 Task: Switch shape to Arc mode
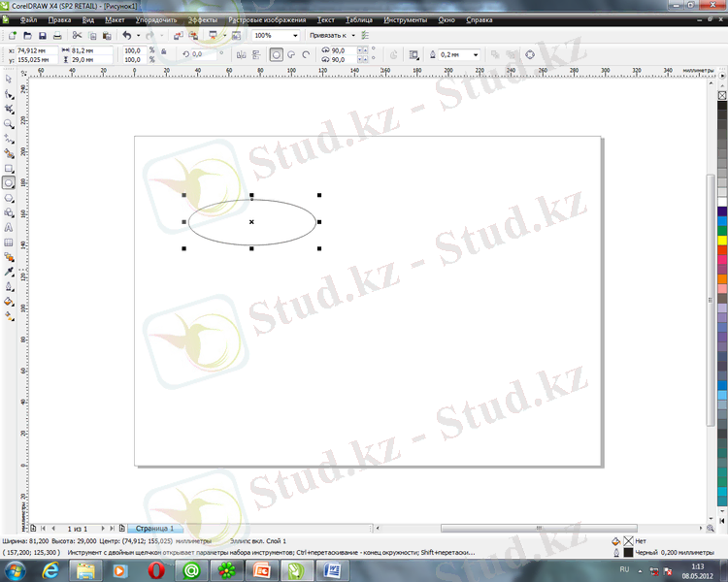click(306, 54)
